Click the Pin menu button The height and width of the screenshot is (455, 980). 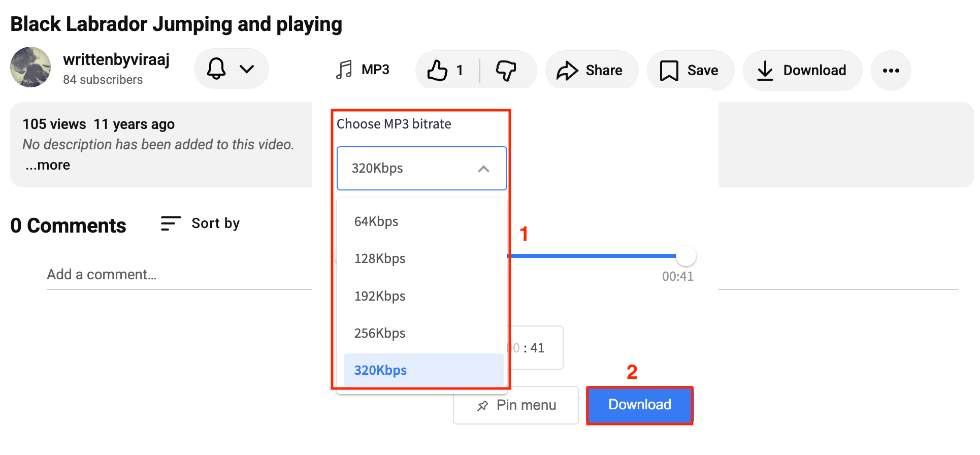tap(516, 405)
